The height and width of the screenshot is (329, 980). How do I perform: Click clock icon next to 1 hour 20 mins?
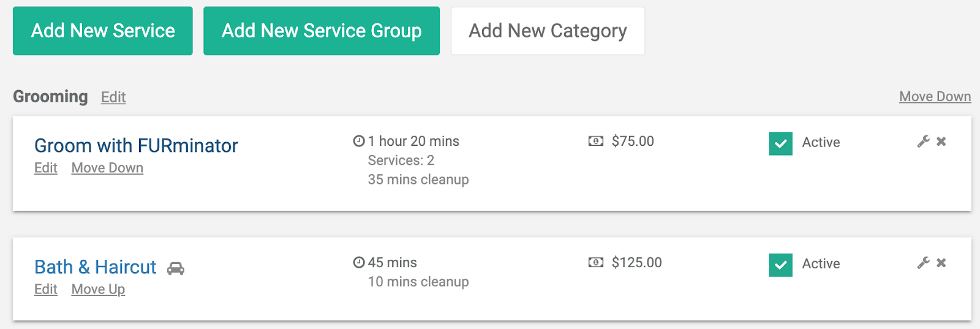pos(359,141)
